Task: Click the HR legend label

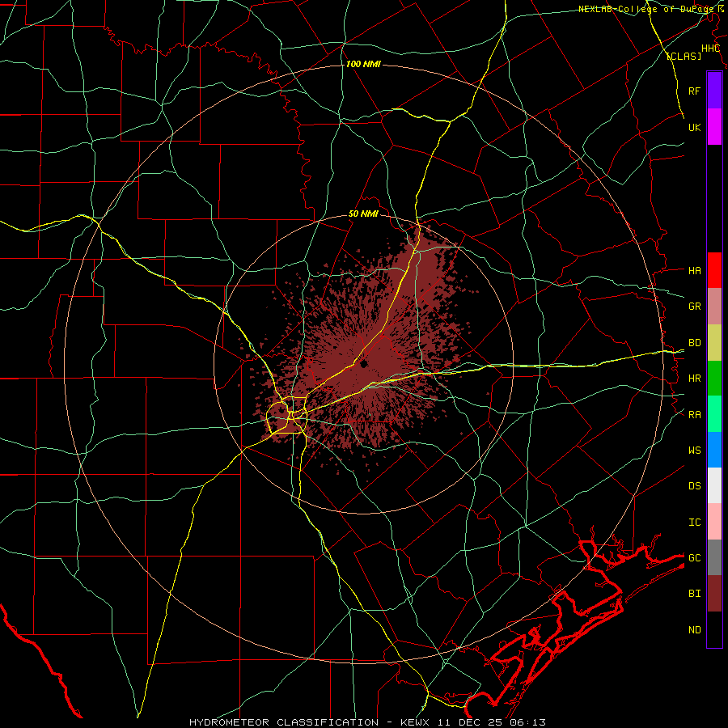Action: pyautogui.click(x=694, y=379)
